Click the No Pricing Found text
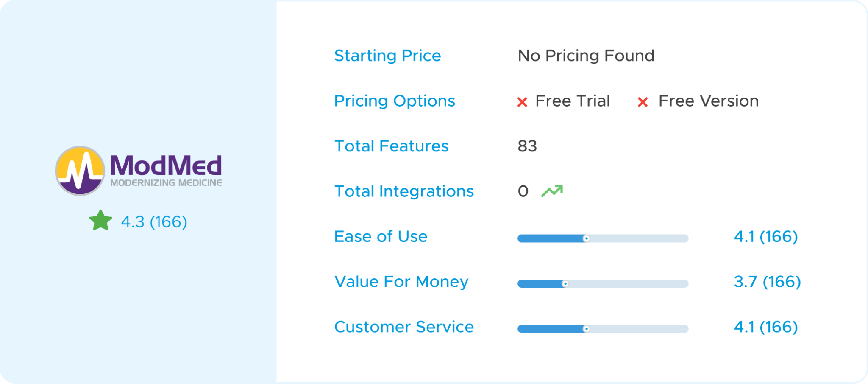 (x=586, y=56)
